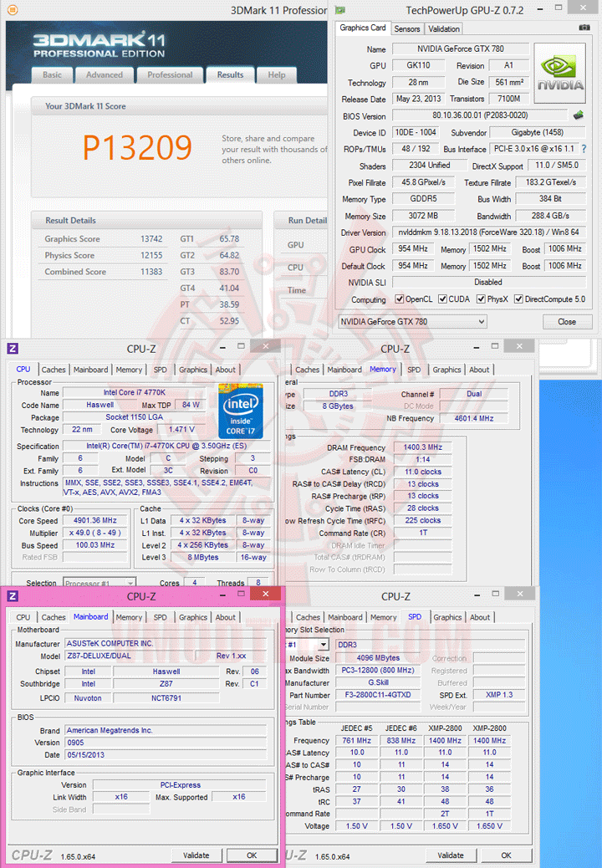Click the DRAM Frequency value 1400.3 MHz
This screenshot has width=602, height=868.
click(423, 447)
